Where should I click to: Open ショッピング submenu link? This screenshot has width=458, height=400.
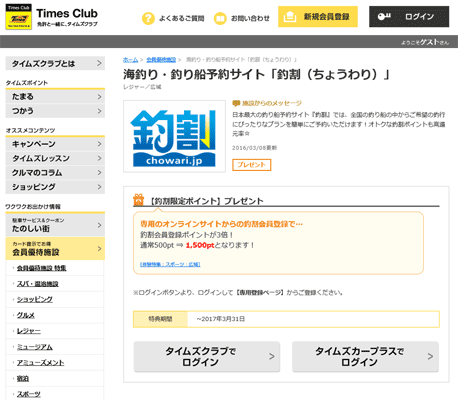tap(35, 299)
